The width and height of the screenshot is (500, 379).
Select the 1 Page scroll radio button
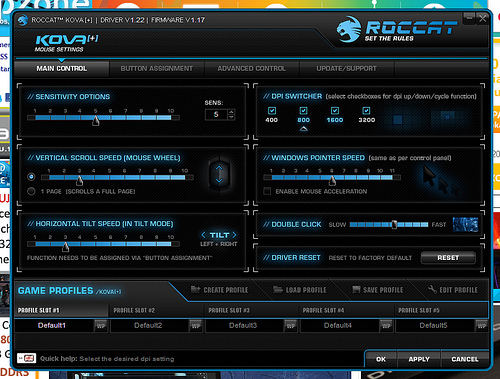pos(31,191)
